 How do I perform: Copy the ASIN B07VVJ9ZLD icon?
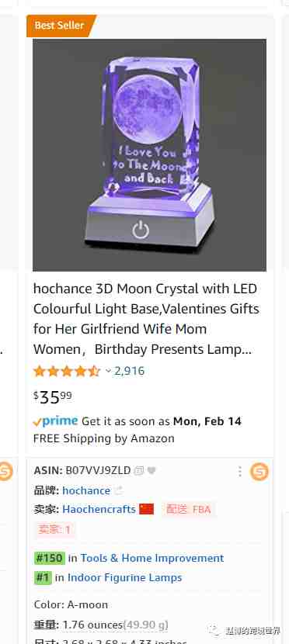pyautogui.click(x=139, y=471)
